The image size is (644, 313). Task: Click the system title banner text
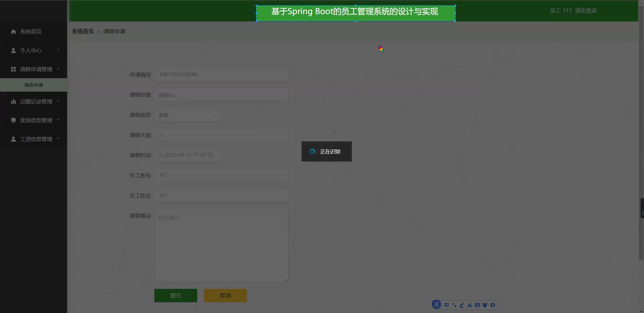point(355,12)
